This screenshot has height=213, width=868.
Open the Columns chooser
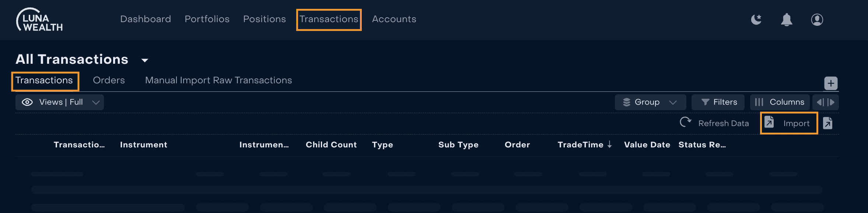point(780,102)
